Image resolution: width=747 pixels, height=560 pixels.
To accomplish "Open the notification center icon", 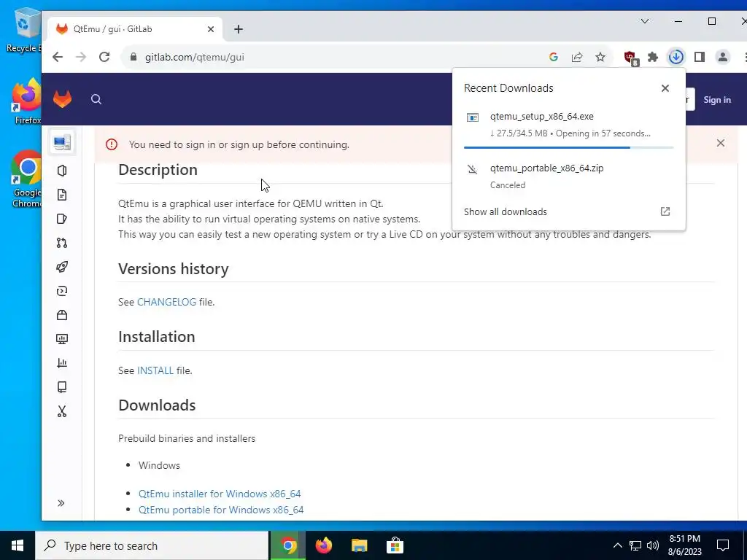I will [723, 545].
